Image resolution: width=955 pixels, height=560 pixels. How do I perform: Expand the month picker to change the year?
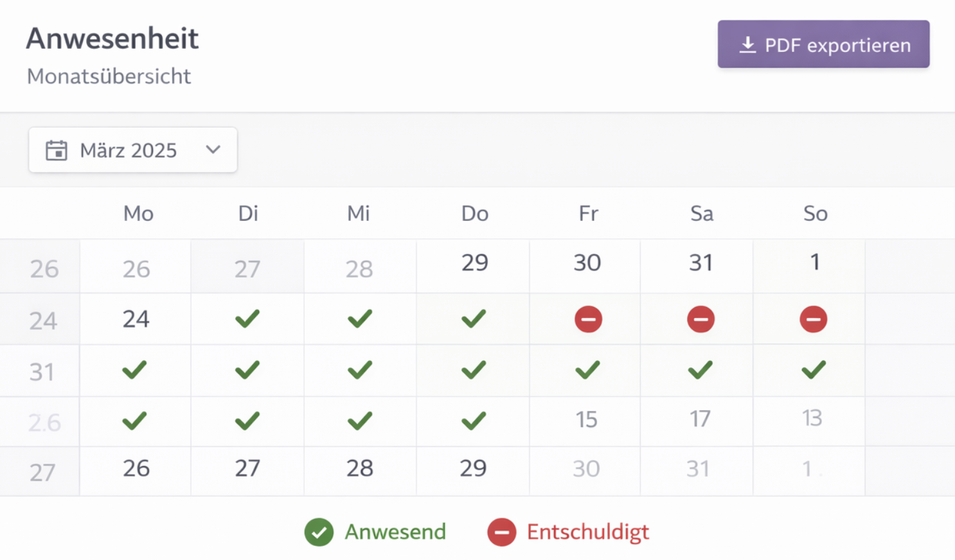point(133,150)
